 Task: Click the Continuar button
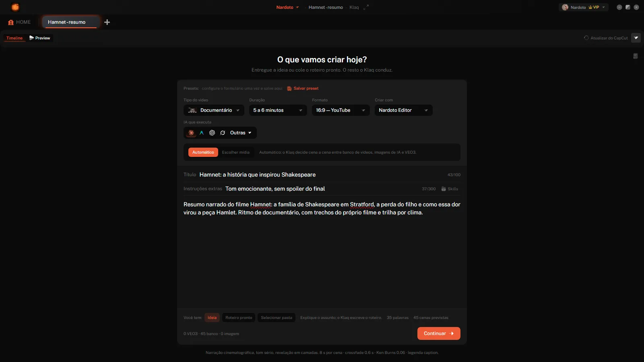point(439,333)
